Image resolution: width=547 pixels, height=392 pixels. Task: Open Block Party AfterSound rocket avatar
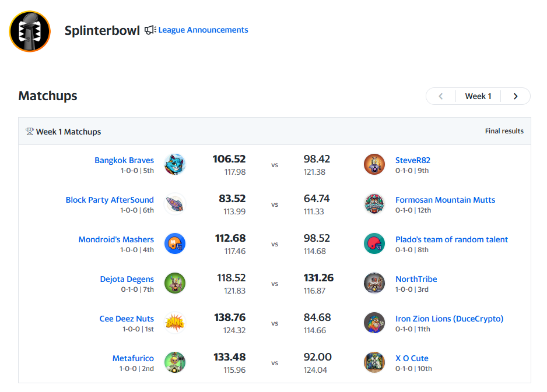click(x=175, y=204)
